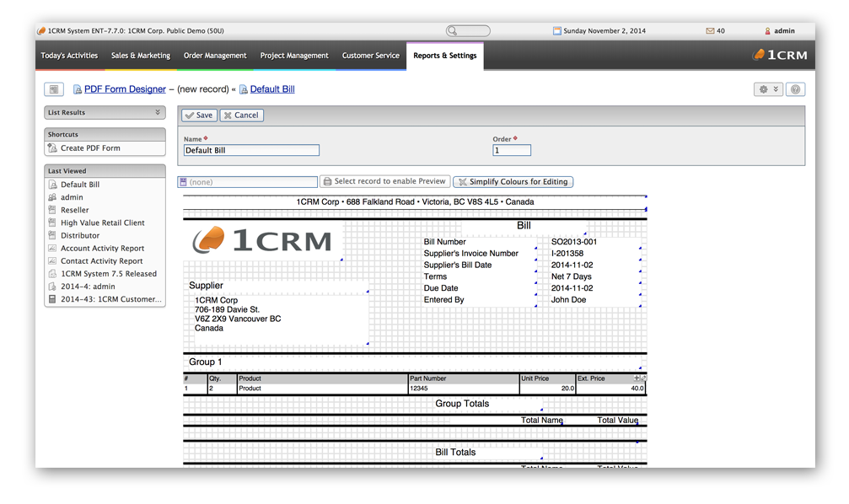Open the record selector field showing (none)
849x504 pixels.
point(247,181)
